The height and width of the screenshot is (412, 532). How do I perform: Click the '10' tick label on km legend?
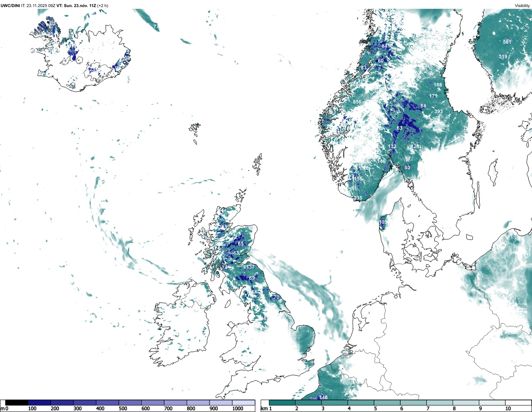click(508, 409)
